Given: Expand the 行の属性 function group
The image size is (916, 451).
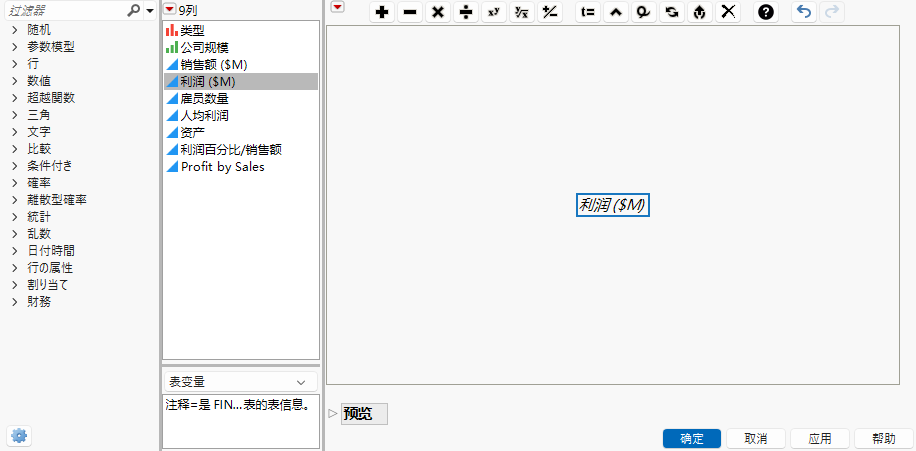Looking at the screenshot, I should (15, 268).
